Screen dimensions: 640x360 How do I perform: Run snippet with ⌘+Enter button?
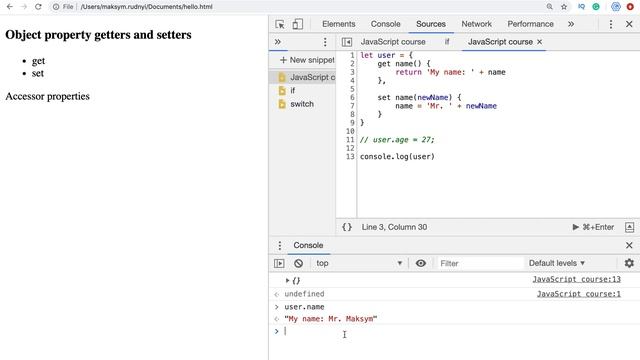(x=593, y=227)
